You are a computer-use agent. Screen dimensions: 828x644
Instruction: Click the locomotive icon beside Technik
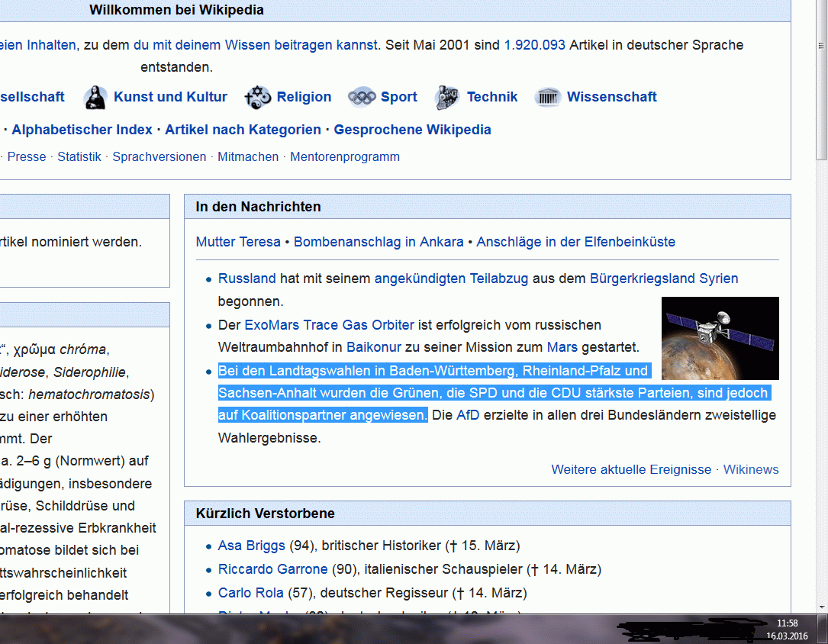click(447, 98)
